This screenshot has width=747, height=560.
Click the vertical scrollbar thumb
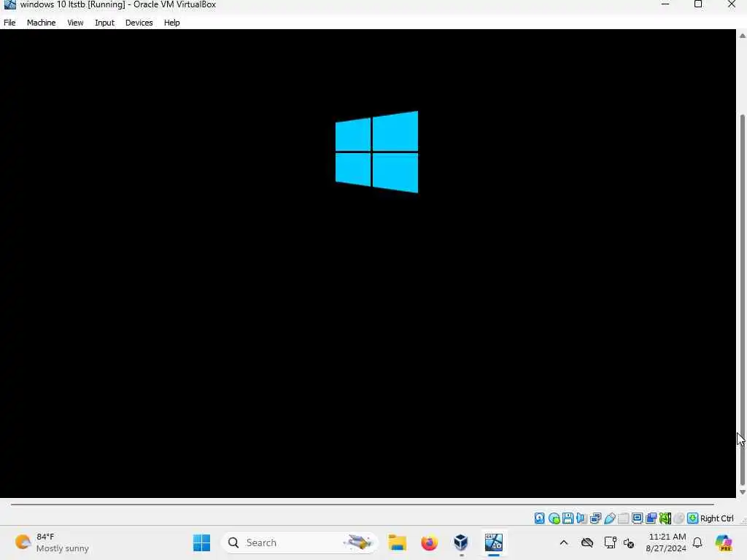pyautogui.click(x=742, y=300)
